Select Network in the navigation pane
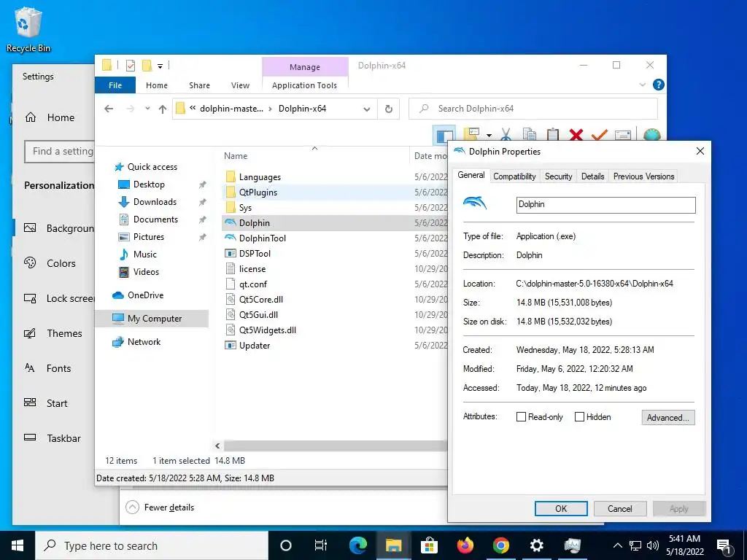 click(144, 342)
